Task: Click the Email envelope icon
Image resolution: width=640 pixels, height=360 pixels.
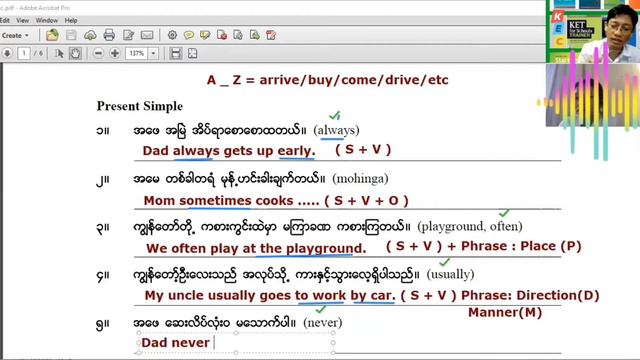Action: [147, 35]
